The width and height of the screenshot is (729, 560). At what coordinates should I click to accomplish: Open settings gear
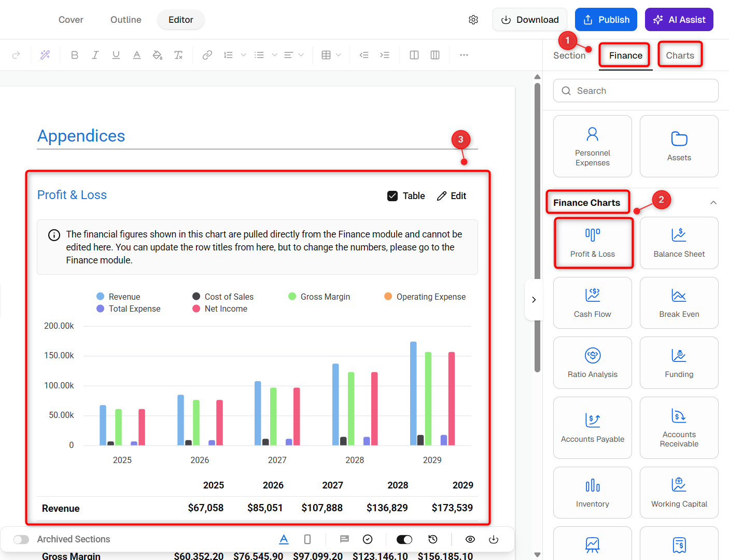(473, 20)
